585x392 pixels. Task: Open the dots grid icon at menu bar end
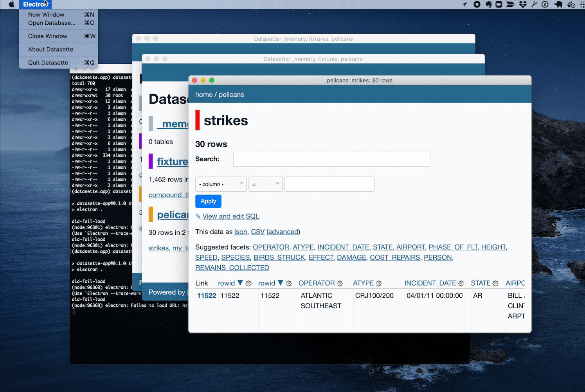(x=583, y=4)
